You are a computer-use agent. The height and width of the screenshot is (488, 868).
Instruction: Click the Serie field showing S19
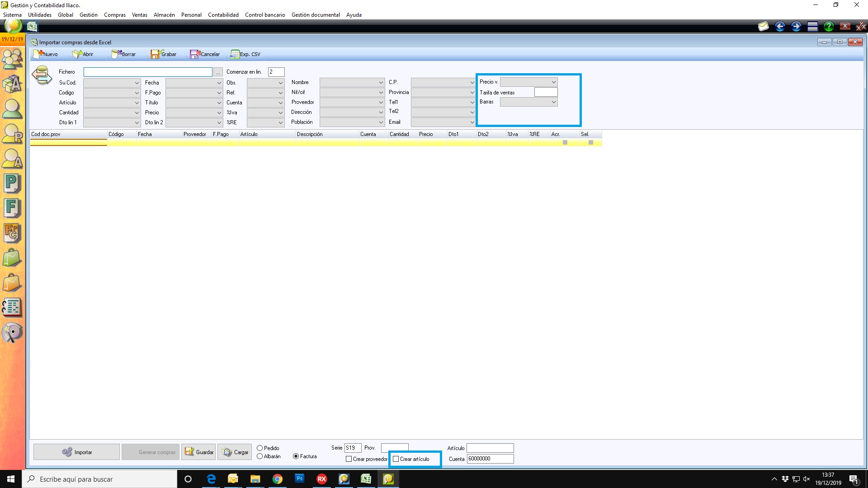point(353,448)
